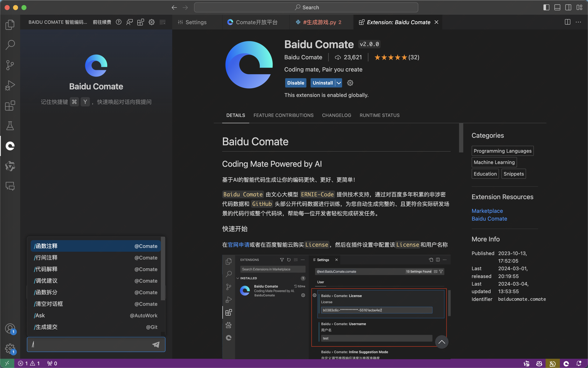Open the Explorer view in activity bar
The height and width of the screenshot is (368, 588).
coord(10,25)
